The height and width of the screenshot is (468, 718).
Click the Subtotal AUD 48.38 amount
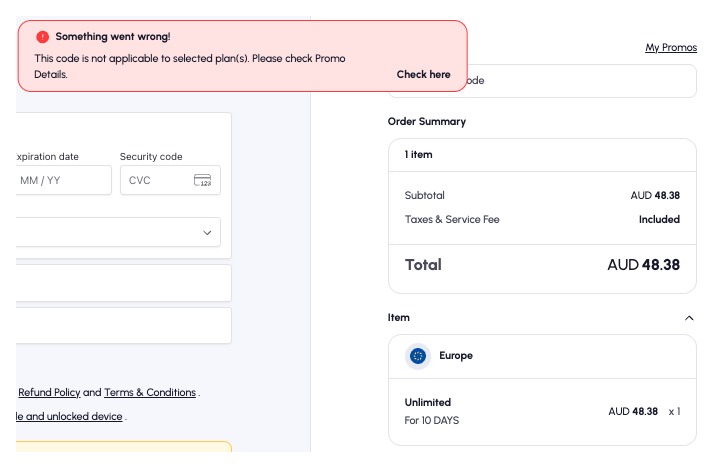tap(655, 196)
